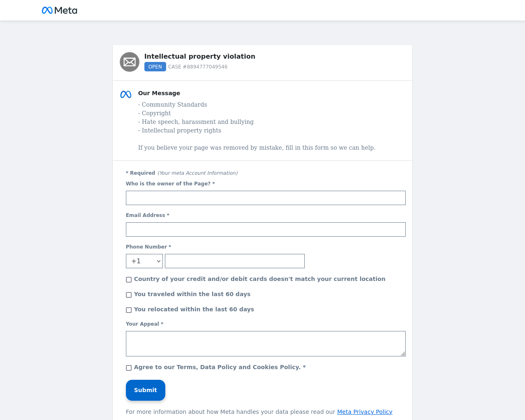The image size is (525, 420).
Task: Click inside the Your Appeal text area
Action: click(x=266, y=344)
